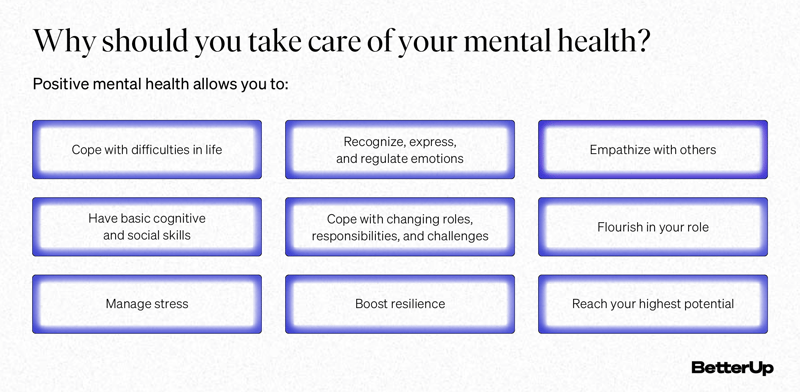The width and height of the screenshot is (800, 392).
Task: Click the text 'and social skills'
Action: click(147, 235)
